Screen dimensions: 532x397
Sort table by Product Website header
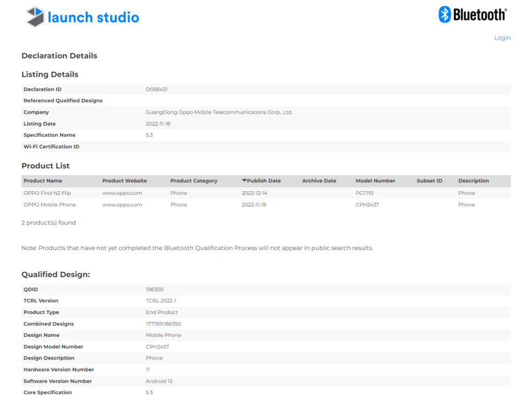(x=125, y=181)
